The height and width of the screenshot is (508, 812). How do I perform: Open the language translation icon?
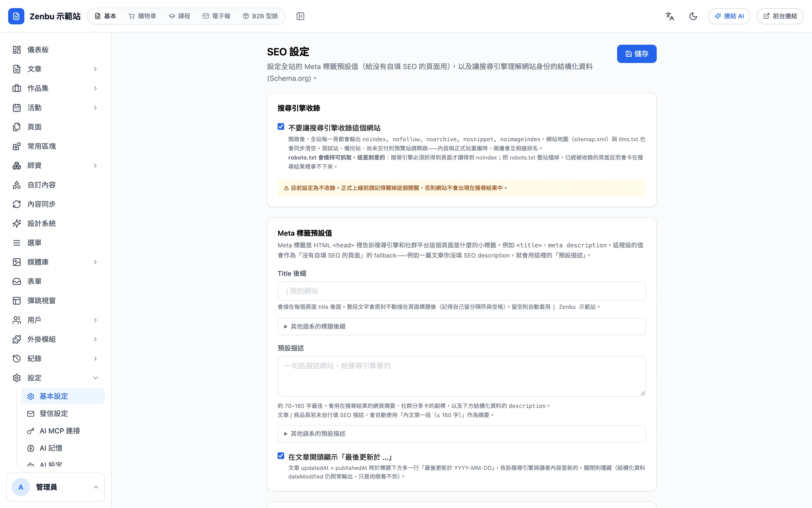(670, 16)
